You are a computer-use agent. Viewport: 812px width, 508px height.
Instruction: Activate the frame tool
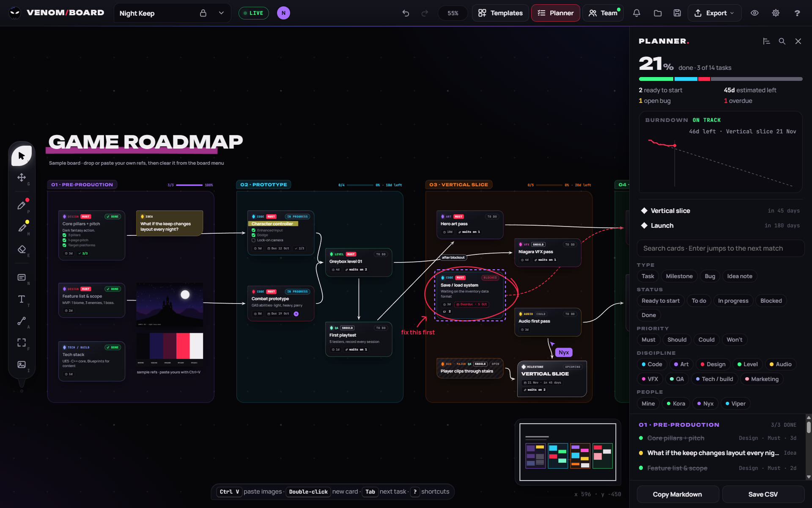[x=22, y=342]
